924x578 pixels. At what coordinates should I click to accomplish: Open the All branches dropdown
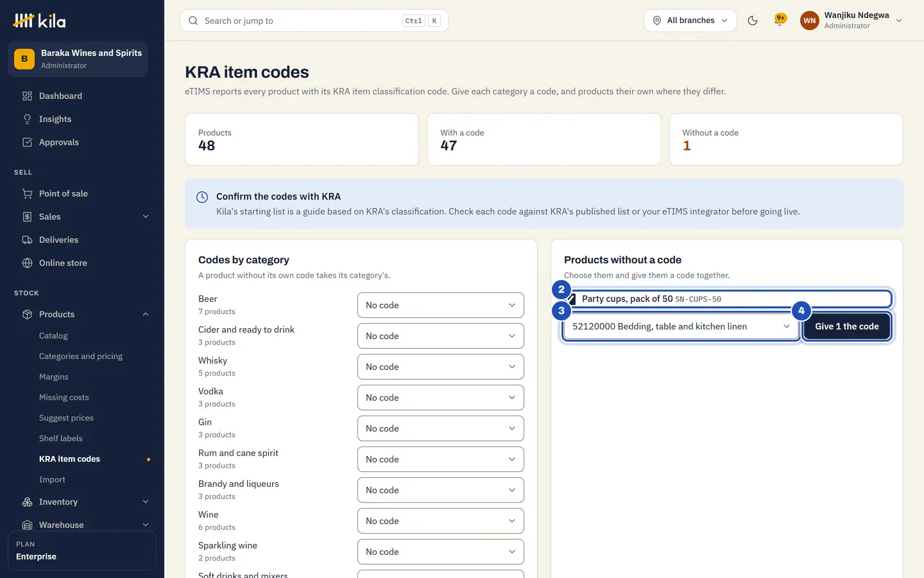click(690, 21)
